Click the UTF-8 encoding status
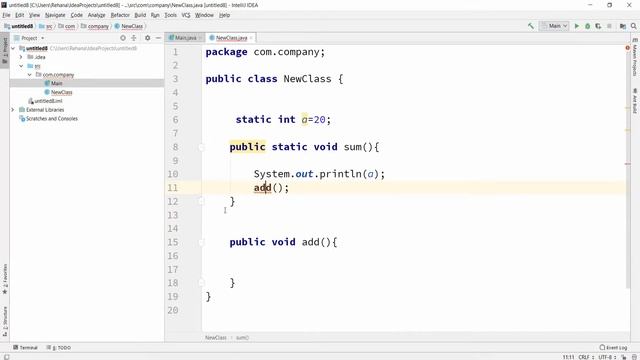640x360 pixels. click(x=607, y=357)
